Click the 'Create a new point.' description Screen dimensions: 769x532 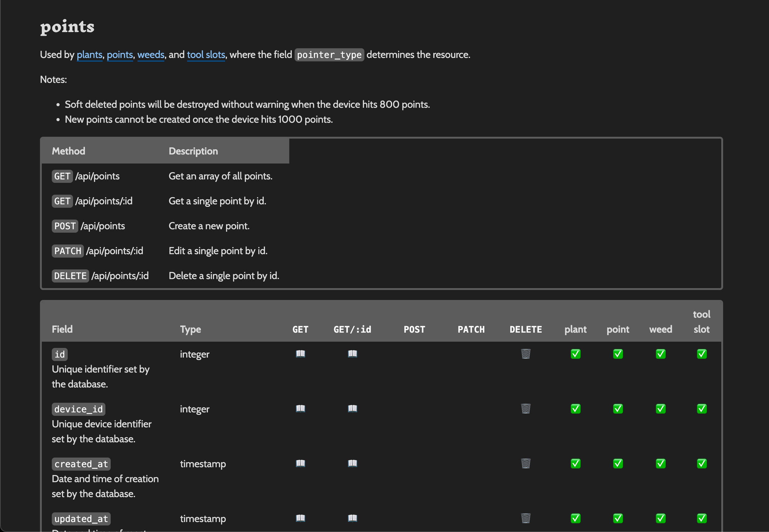click(209, 226)
